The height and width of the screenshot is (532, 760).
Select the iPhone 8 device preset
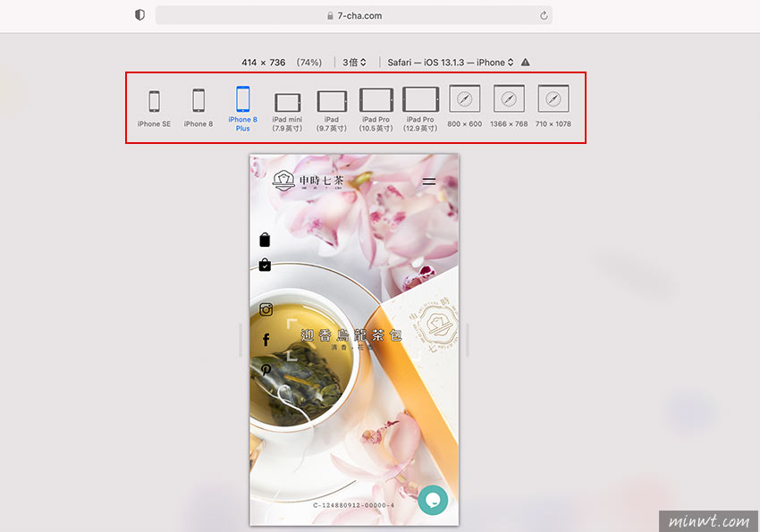pyautogui.click(x=198, y=108)
